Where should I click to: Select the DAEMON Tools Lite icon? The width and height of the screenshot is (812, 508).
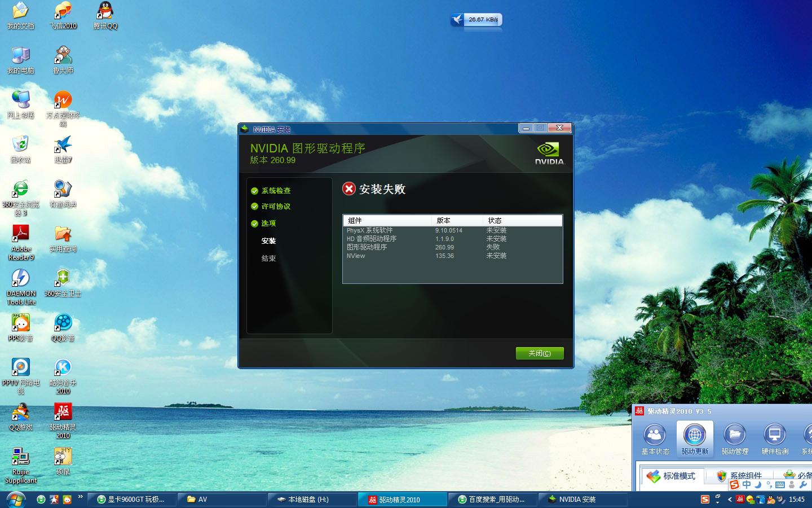click(21, 287)
